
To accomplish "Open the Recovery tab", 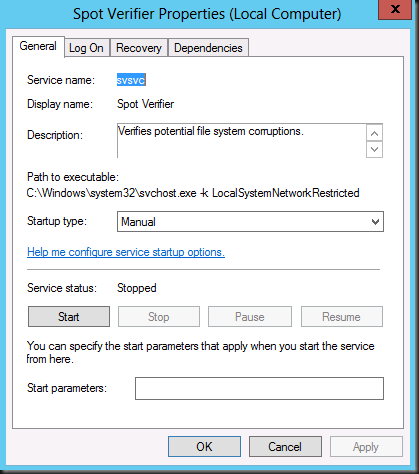I will [139, 48].
